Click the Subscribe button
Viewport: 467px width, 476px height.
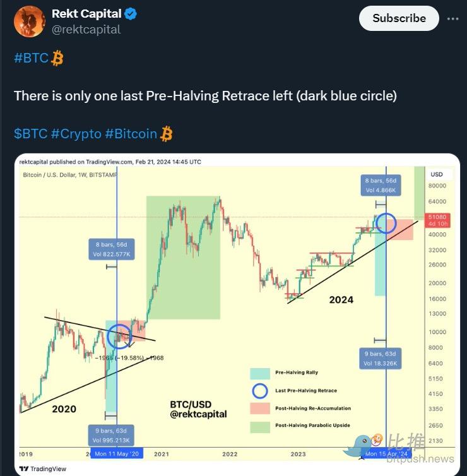tap(399, 18)
